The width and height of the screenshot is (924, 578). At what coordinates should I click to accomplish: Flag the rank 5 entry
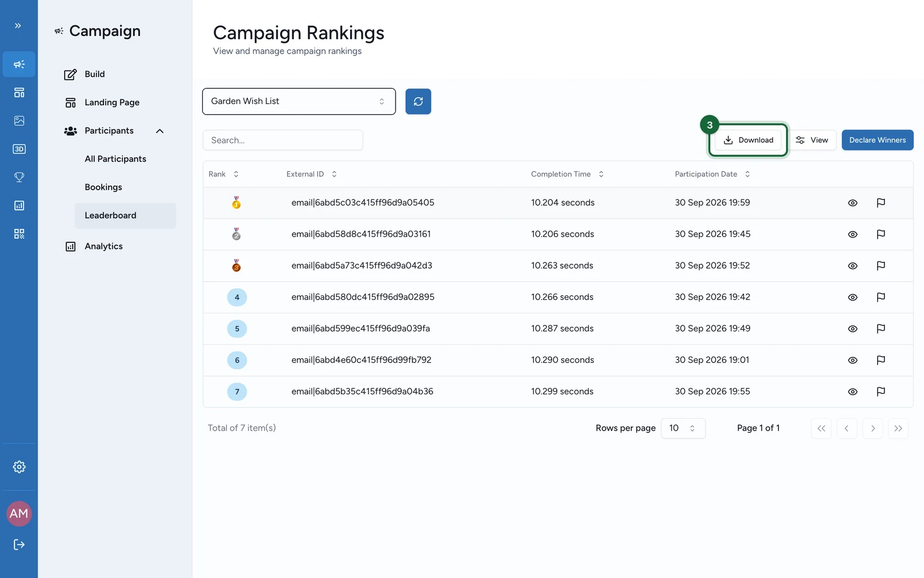(x=881, y=329)
